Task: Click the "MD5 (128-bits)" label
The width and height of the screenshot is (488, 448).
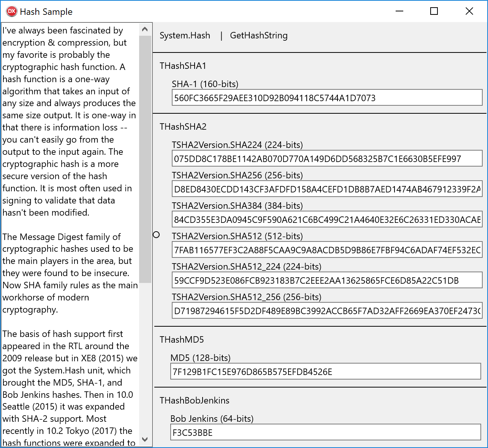Action: [200, 358]
